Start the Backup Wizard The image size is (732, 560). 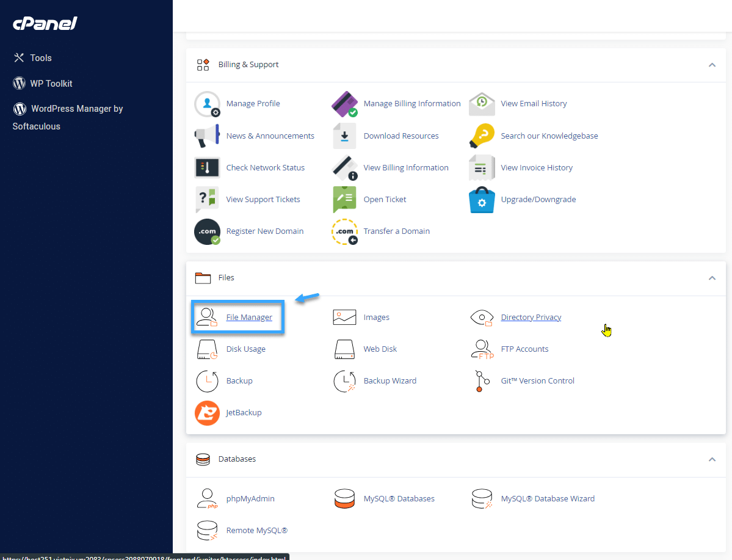(390, 380)
